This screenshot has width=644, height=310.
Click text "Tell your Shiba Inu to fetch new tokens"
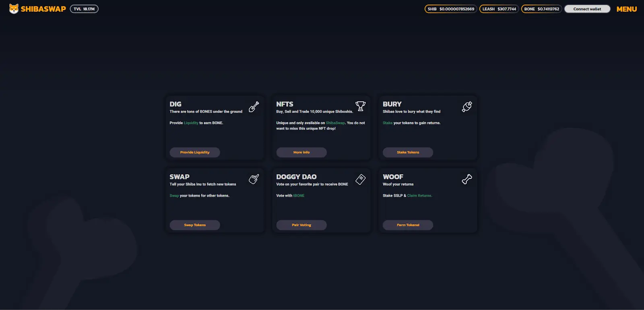pyautogui.click(x=203, y=184)
